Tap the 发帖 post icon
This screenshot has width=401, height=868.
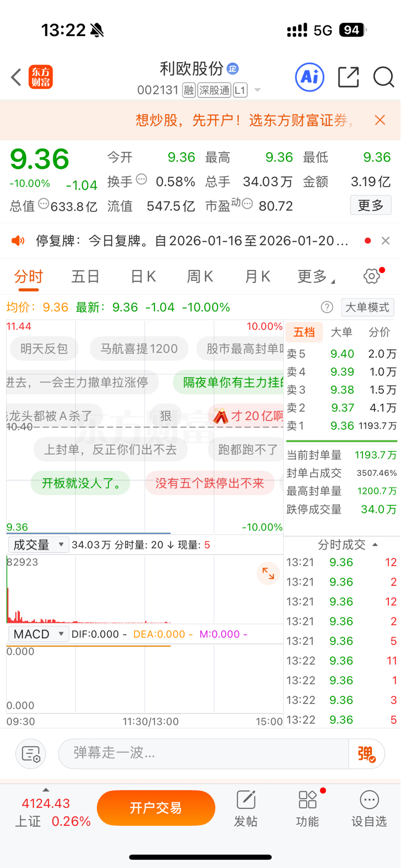tap(246, 809)
